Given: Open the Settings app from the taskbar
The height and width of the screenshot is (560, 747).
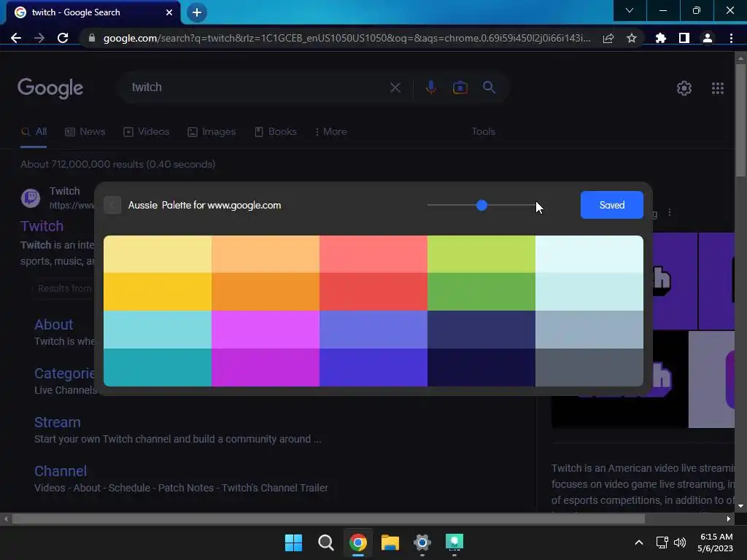Looking at the screenshot, I should (x=422, y=542).
